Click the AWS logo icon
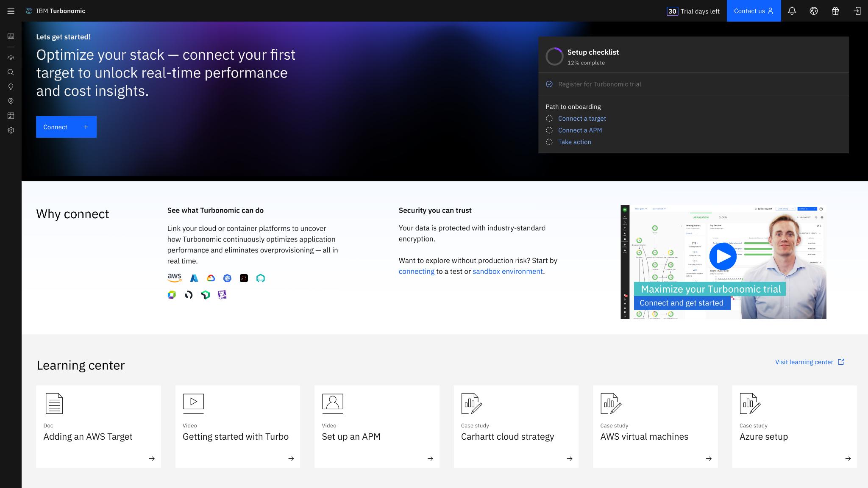This screenshot has width=868, height=488. coord(174,278)
